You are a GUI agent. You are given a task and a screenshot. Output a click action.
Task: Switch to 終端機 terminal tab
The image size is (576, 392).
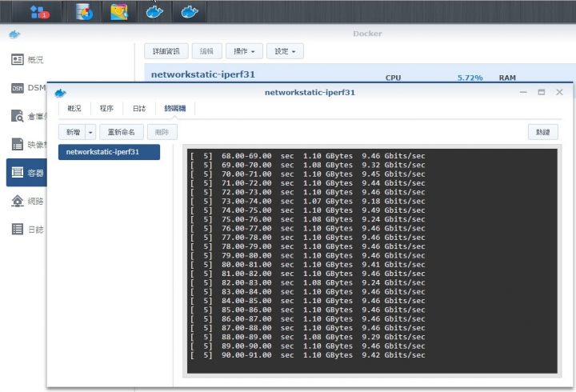click(x=175, y=108)
